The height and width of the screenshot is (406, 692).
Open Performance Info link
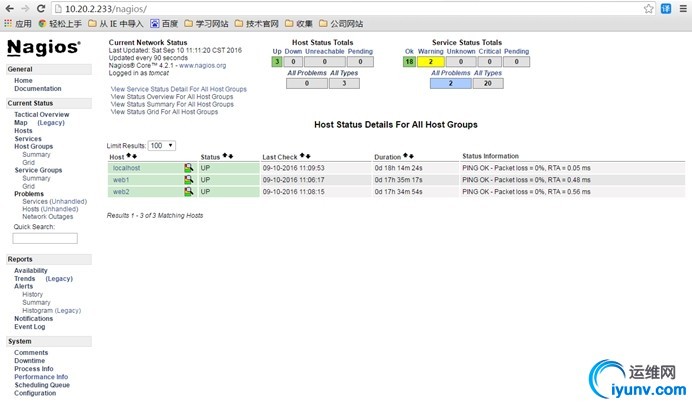tap(41, 377)
